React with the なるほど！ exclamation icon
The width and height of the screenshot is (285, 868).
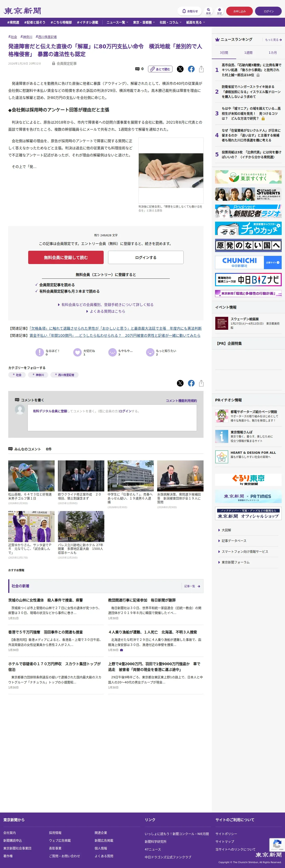(x=40, y=352)
